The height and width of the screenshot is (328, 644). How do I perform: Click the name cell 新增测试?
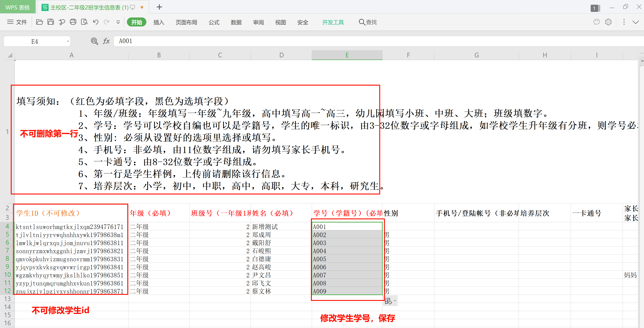[281, 227]
